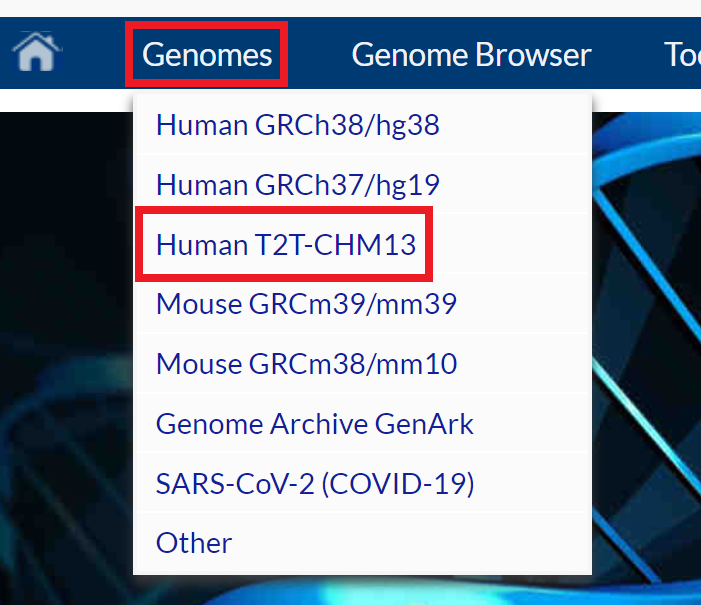This screenshot has height=605, width=701.
Task: Open Genome Archive GenArk
Action: [314, 424]
